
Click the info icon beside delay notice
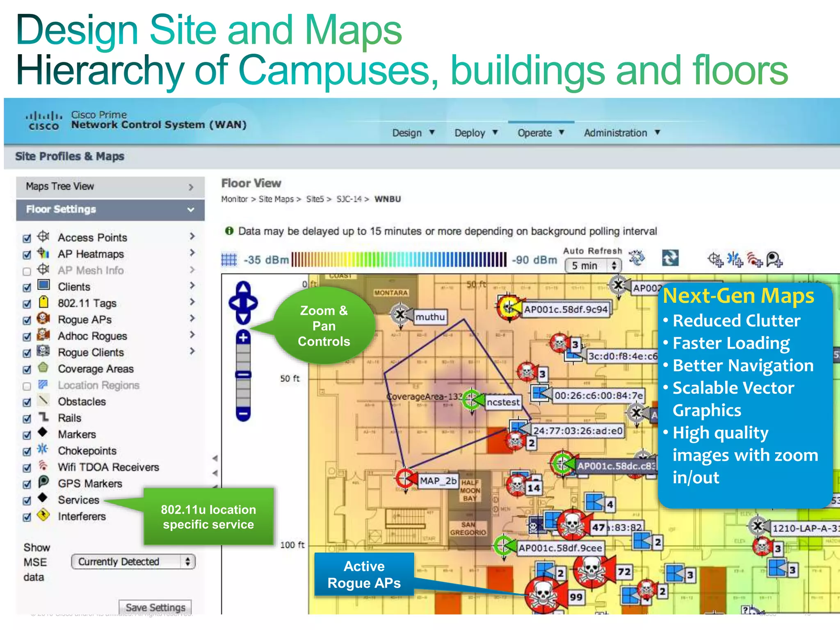pyautogui.click(x=229, y=231)
